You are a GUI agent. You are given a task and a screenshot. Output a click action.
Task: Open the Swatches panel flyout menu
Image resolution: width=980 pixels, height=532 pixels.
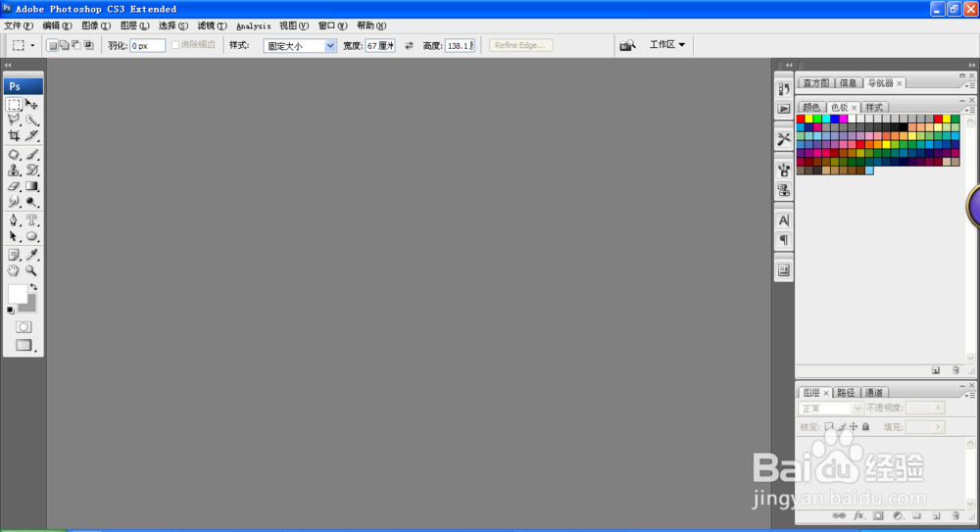click(970, 110)
